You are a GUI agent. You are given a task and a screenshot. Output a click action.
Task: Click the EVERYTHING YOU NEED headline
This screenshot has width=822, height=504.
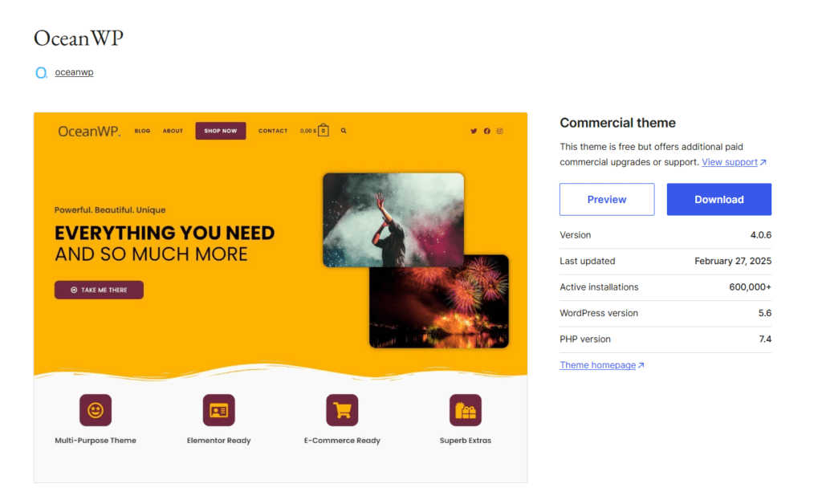pyautogui.click(x=165, y=233)
